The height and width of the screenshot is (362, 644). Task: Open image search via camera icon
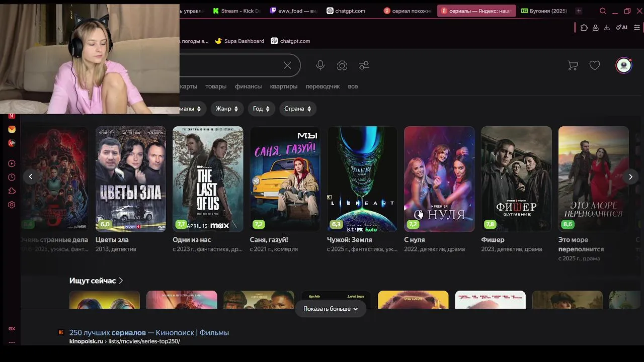pyautogui.click(x=342, y=65)
